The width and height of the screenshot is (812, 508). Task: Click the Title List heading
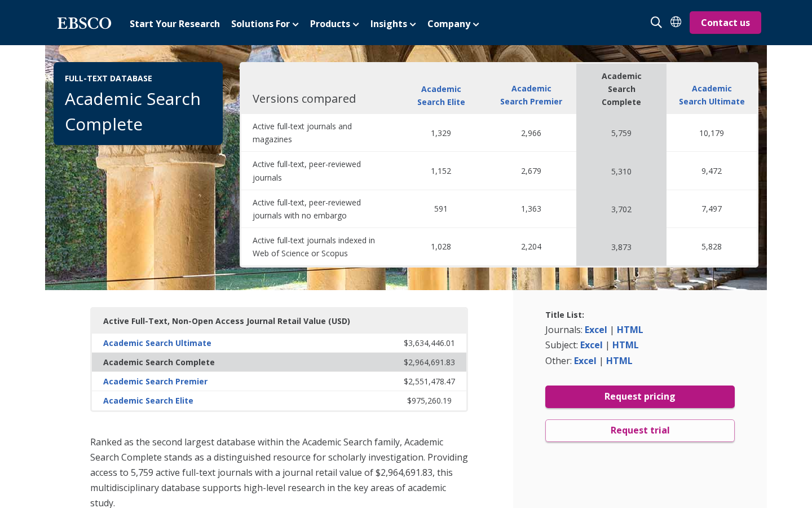coord(564,315)
